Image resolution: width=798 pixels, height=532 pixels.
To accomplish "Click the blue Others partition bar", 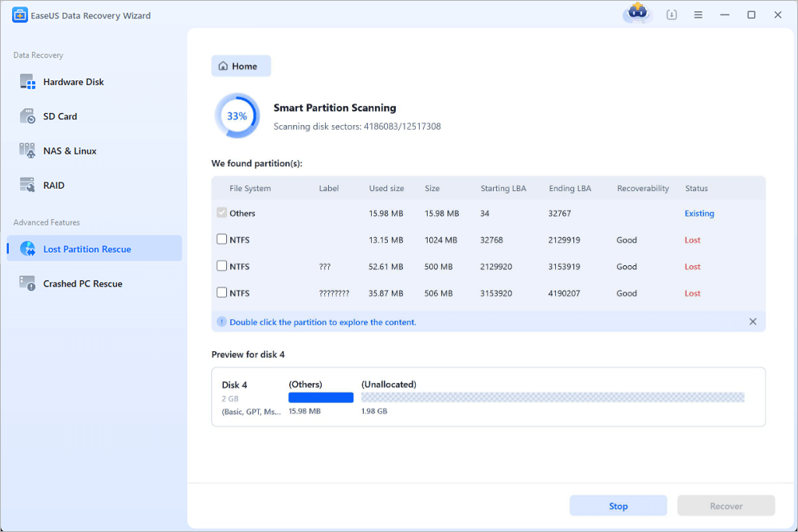I will [x=320, y=397].
